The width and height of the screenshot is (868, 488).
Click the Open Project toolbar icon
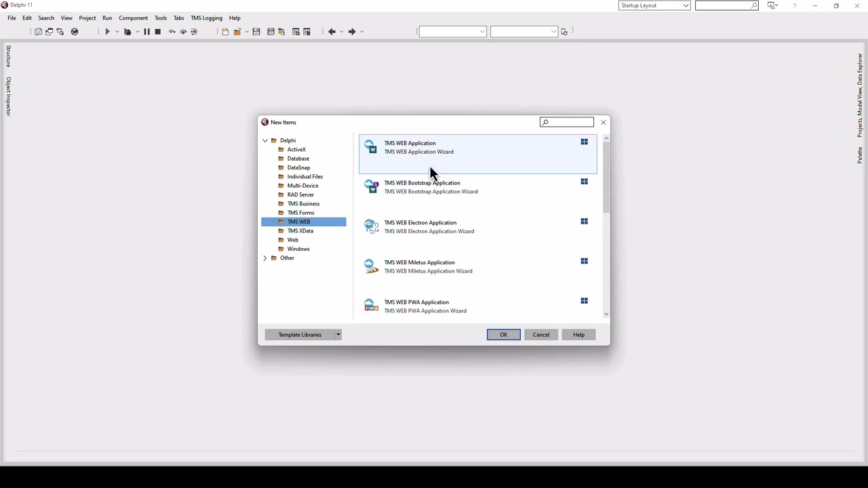[281, 32]
